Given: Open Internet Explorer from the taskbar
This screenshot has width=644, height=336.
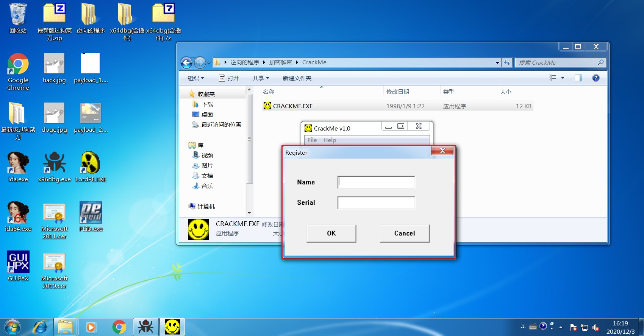Looking at the screenshot, I should (x=40, y=327).
